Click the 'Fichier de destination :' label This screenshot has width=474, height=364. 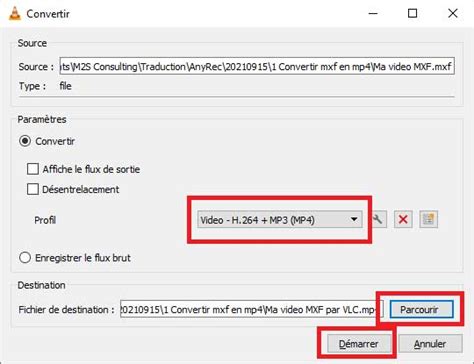[x=66, y=310]
